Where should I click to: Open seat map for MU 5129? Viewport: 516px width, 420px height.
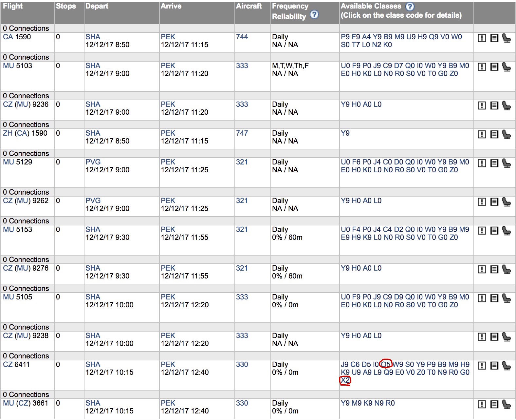tap(506, 163)
